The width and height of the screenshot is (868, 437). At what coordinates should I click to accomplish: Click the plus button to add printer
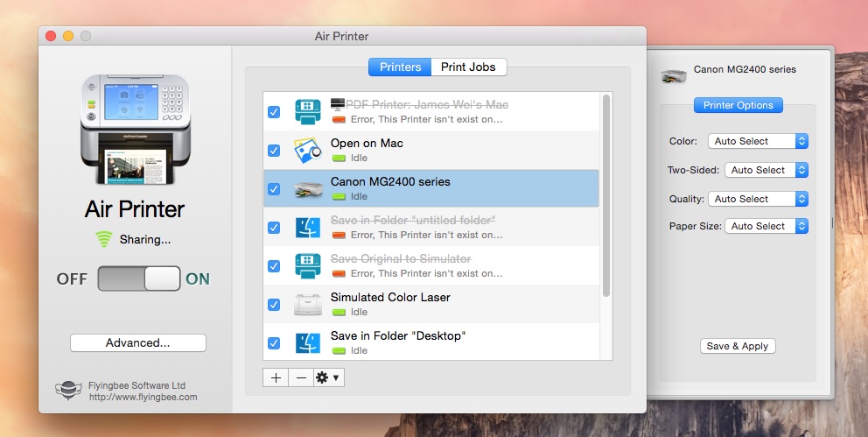coord(276,377)
